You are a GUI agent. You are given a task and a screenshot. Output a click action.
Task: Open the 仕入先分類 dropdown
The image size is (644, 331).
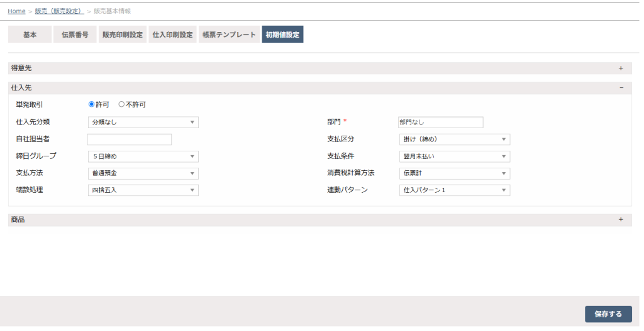coord(143,122)
